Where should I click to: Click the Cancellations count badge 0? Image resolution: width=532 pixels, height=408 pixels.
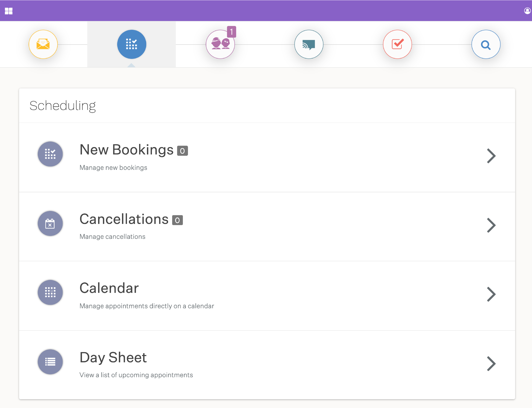tap(177, 220)
